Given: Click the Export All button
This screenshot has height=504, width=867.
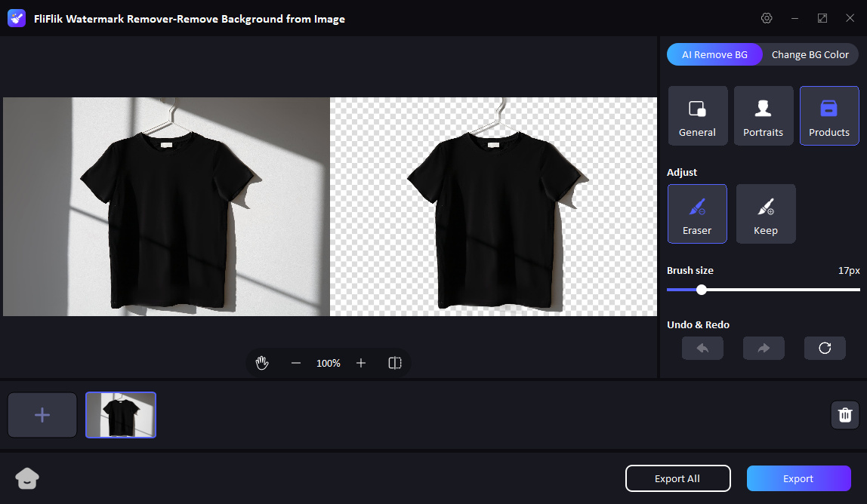Looking at the screenshot, I should tap(677, 478).
